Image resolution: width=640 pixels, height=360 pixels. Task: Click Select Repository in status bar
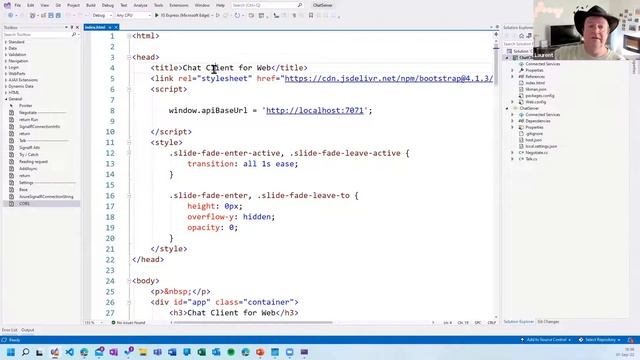(x=600, y=340)
